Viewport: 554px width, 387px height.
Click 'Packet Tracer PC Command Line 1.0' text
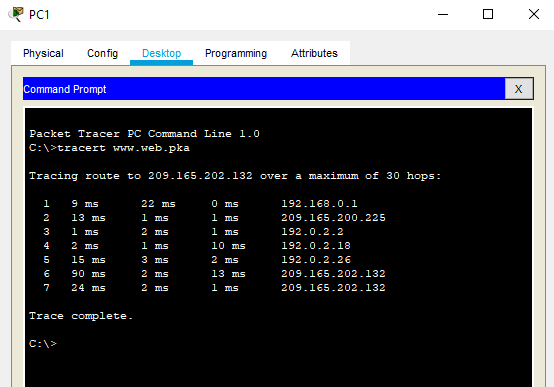[x=145, y=134]
